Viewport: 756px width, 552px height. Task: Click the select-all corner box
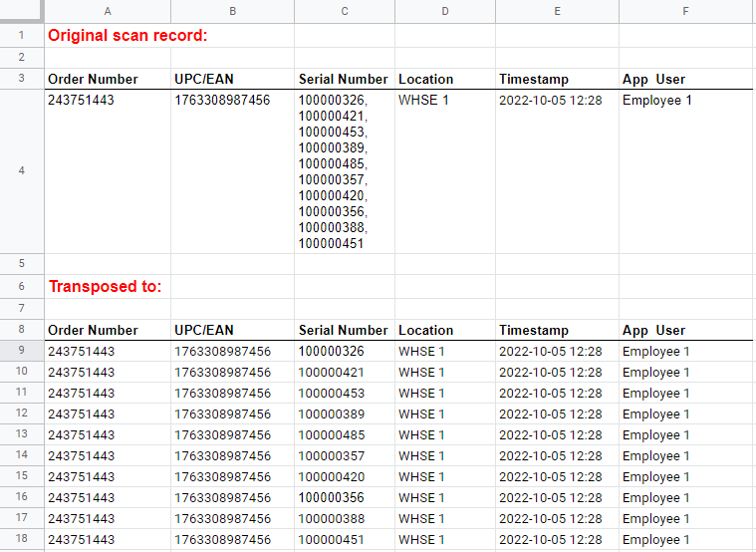[x=22, y=11]
